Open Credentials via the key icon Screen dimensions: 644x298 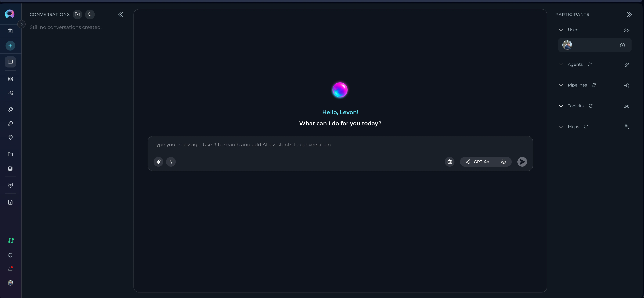click(10, 110)
